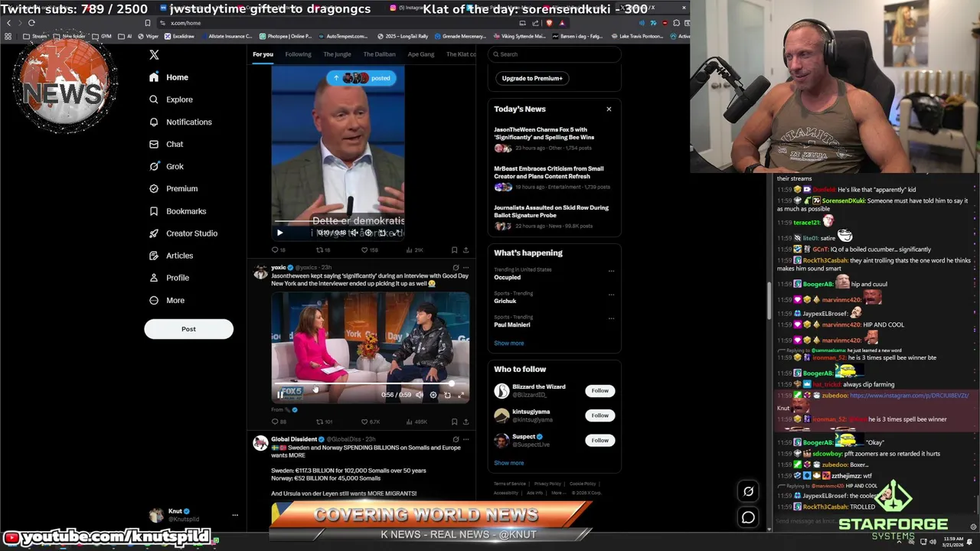Click Show more under Who to follow

click(x=509, y=463)
